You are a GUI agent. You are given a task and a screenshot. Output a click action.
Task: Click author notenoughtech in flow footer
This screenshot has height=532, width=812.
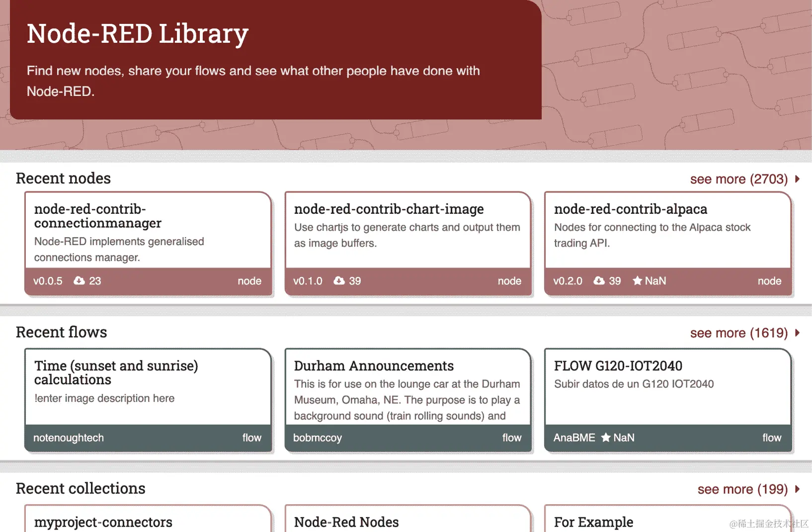click(x=69, y=438)
